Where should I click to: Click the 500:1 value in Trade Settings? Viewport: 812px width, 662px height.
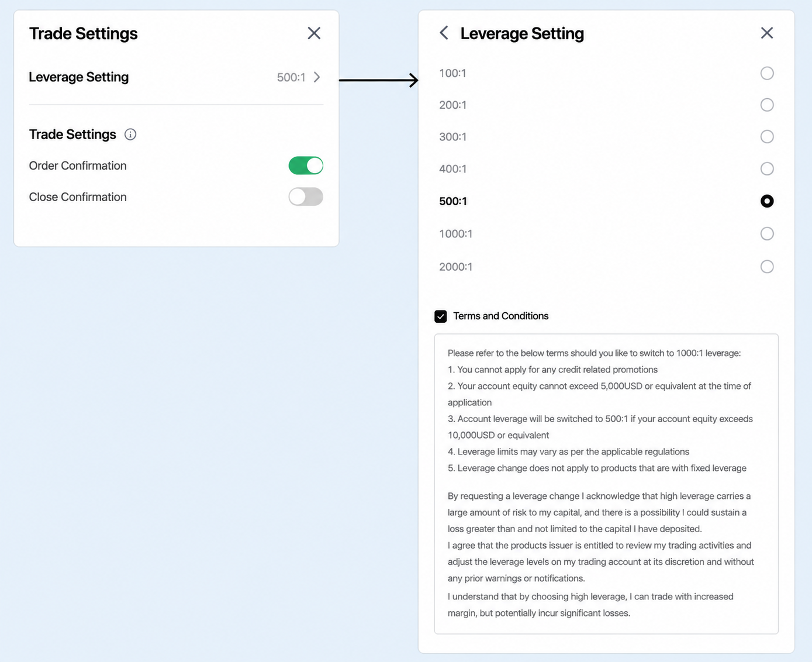coord(291,77)
